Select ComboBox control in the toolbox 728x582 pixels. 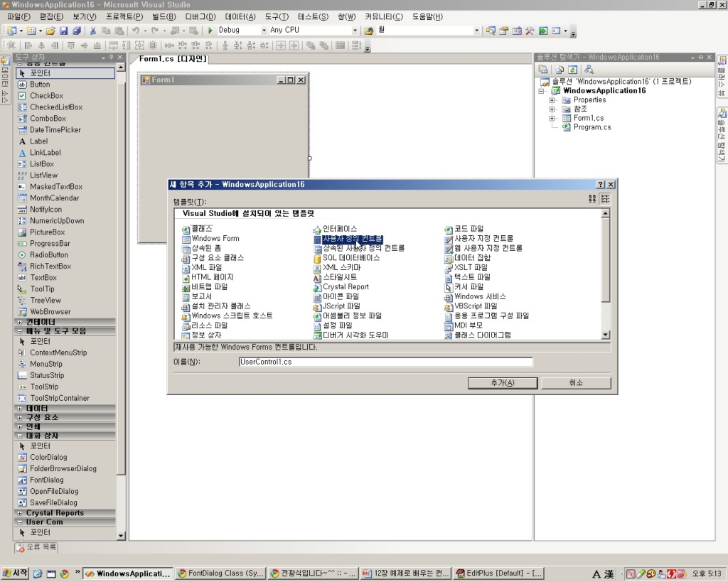[48, 119]
